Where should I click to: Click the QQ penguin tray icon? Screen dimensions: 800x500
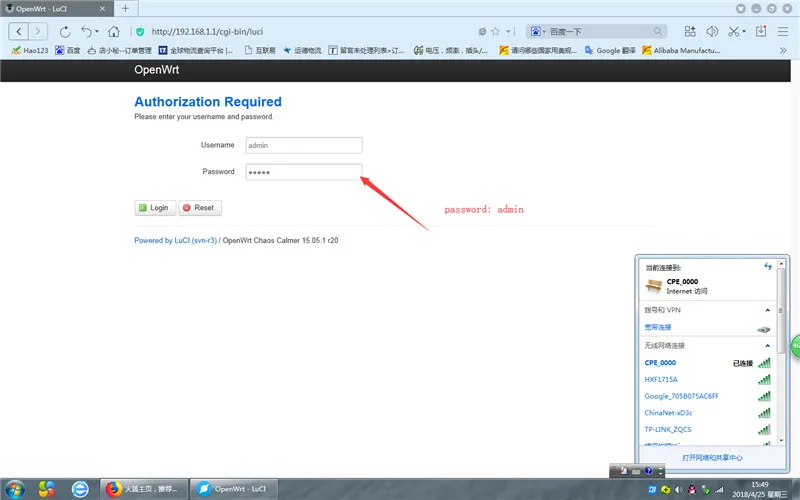(692, 490)
